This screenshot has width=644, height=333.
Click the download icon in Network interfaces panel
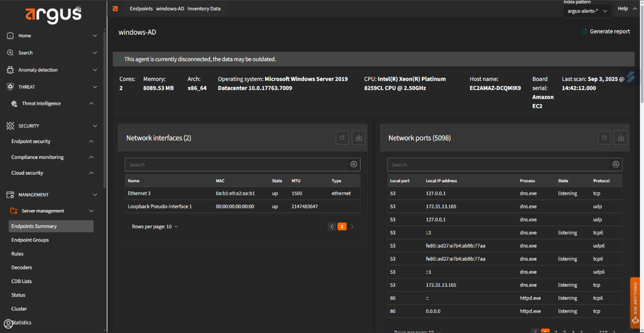(x=358, y=138)
